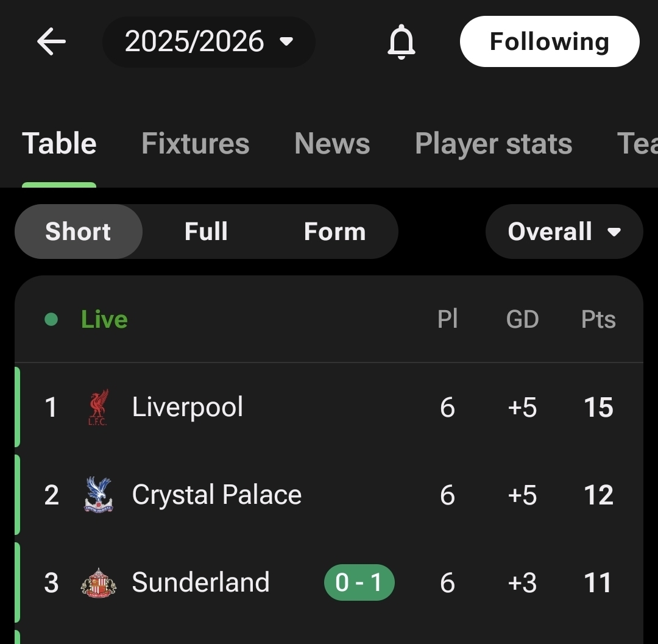Tap the green Live indicator dot
The width and height of the screenshot is (658, 644).
(51, 319)
